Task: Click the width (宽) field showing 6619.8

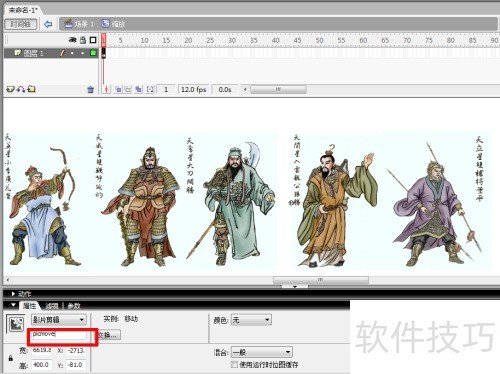Action: point(42,350)
